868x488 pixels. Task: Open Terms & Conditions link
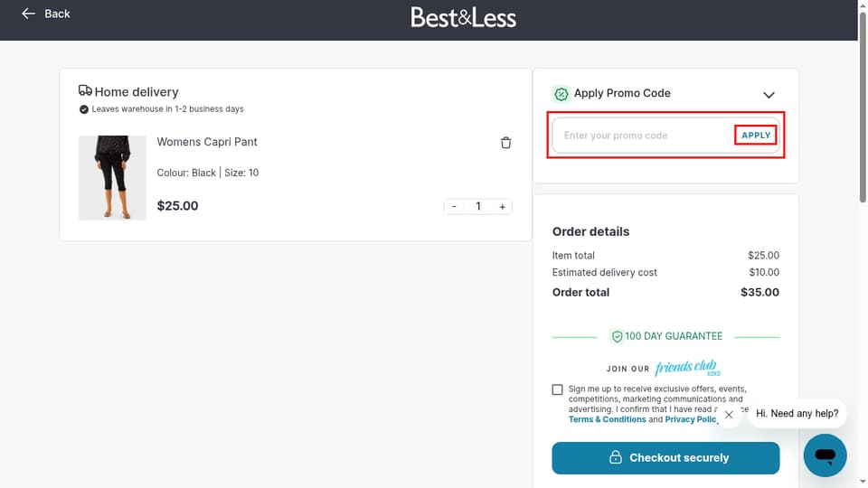[x=607, y=419]
